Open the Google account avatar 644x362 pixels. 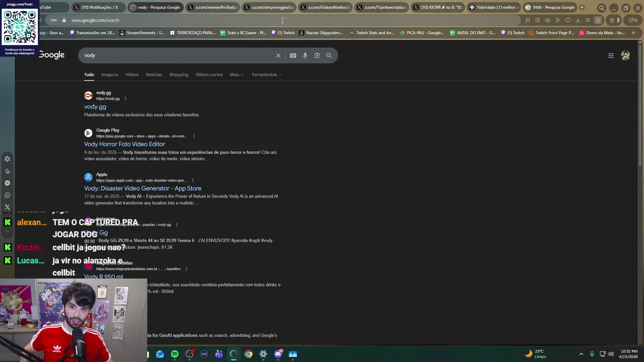pos(625,55)
